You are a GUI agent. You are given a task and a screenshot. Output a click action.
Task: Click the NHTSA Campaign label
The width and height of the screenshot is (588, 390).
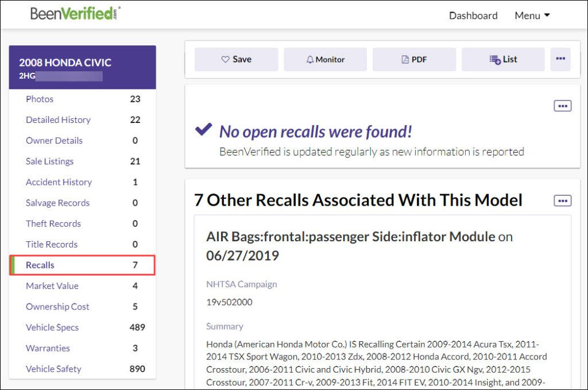pyautogui.click(x=242, y=284)
